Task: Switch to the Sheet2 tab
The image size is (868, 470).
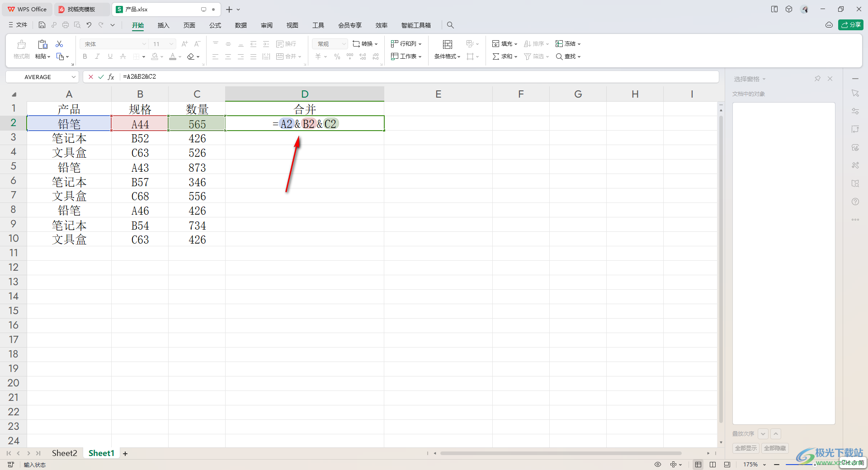Action: 64,453
